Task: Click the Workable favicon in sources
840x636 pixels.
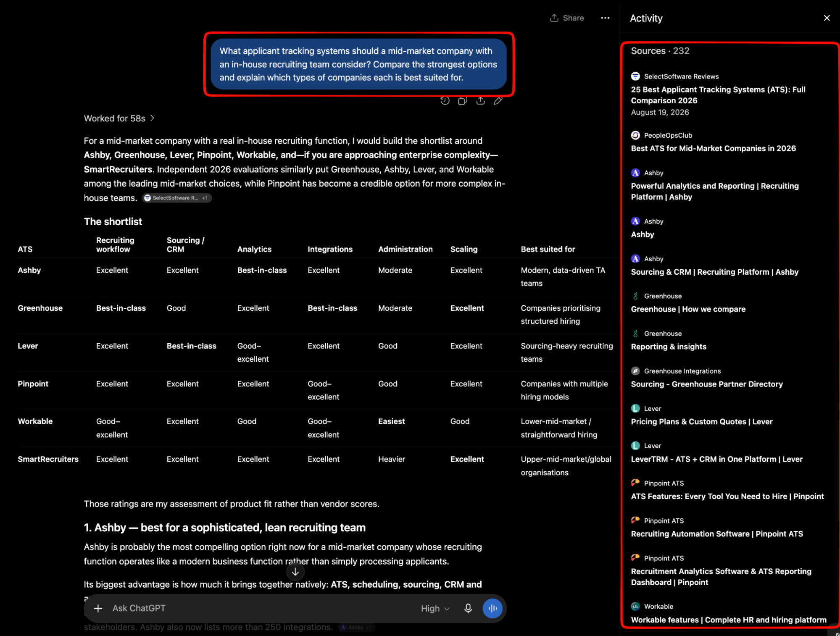Action: (x=635, y=606)
